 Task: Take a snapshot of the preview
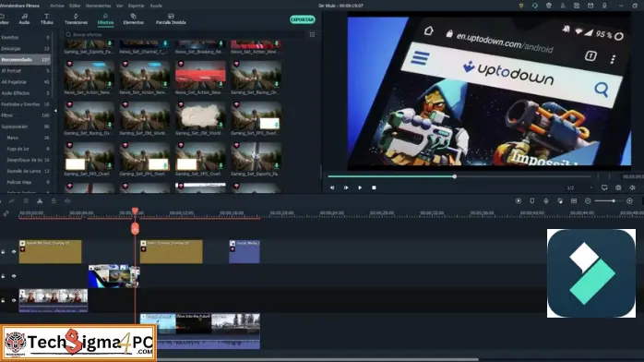pos(618,187)
